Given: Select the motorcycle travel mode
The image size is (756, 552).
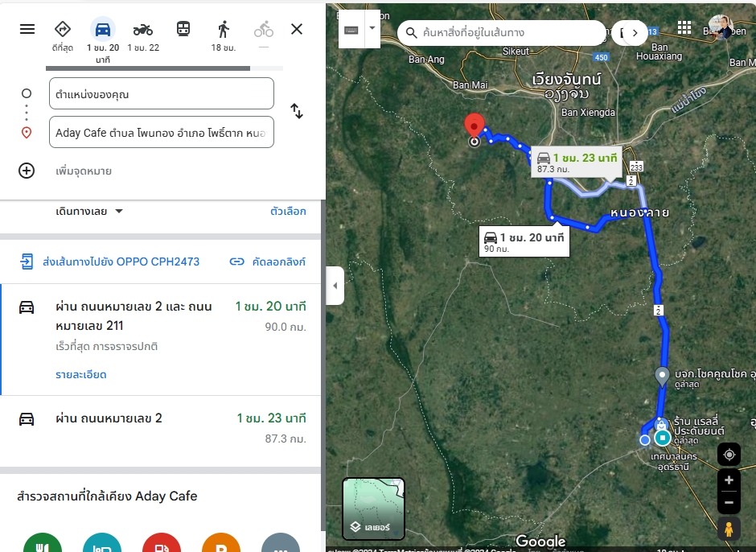Looking at the screenshot, I should pos(143,30).
